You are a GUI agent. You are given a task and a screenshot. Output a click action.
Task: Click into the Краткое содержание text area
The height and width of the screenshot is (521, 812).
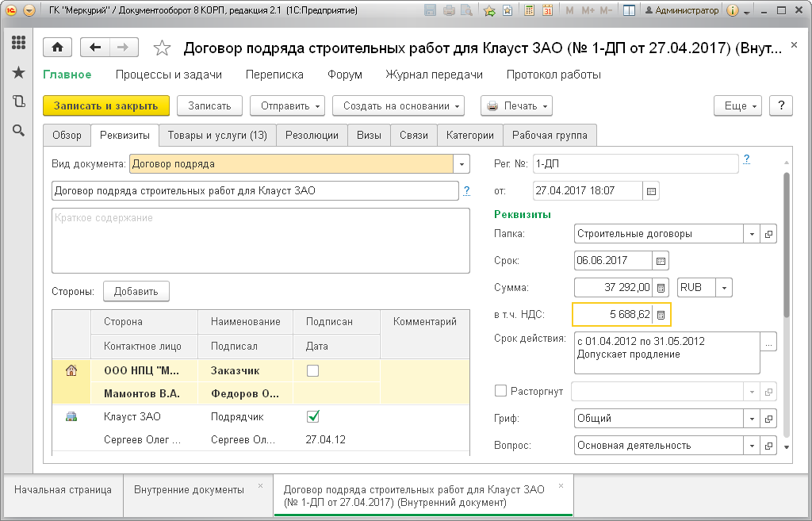point(261,241)
